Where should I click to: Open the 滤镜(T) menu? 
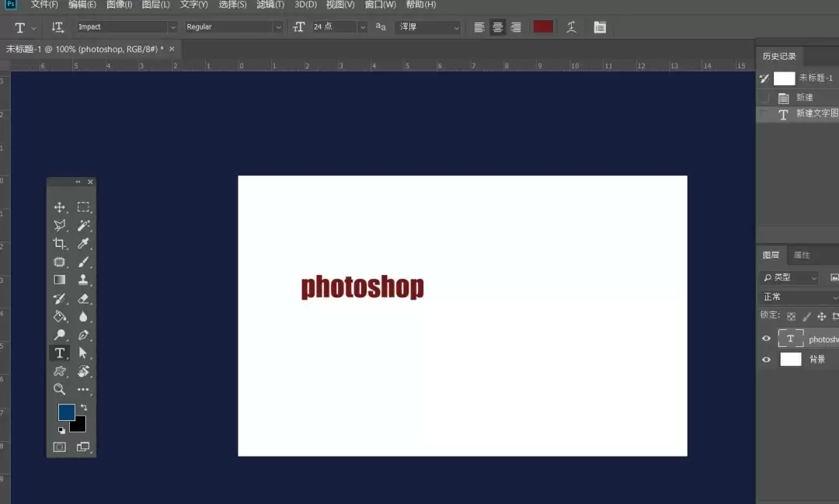click(270, 5)
